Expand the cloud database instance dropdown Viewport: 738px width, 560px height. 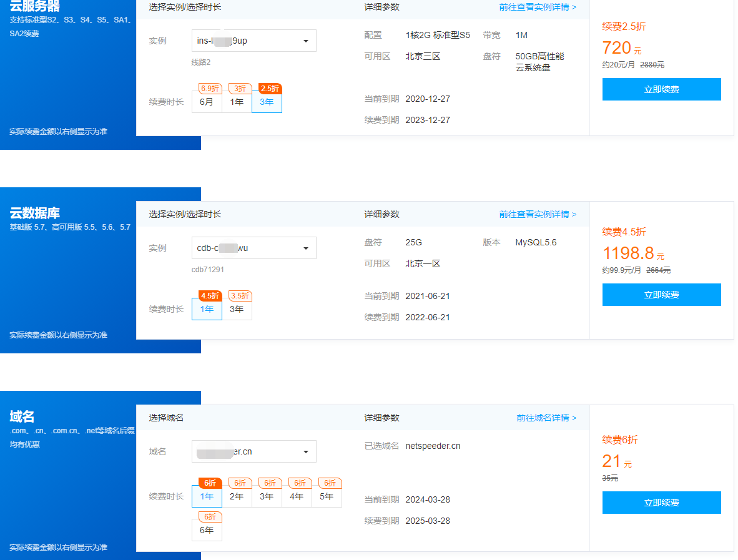(x=253, y=248)
